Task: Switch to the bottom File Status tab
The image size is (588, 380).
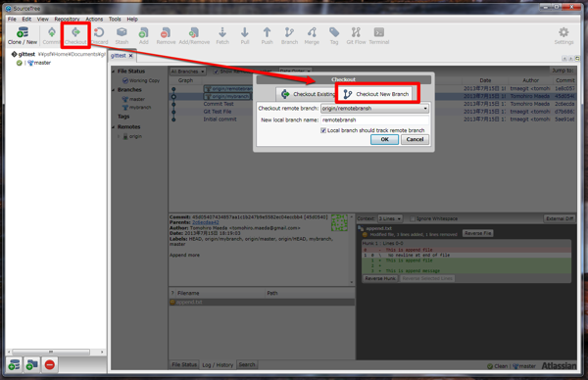Action: click(x=184, y=364)
